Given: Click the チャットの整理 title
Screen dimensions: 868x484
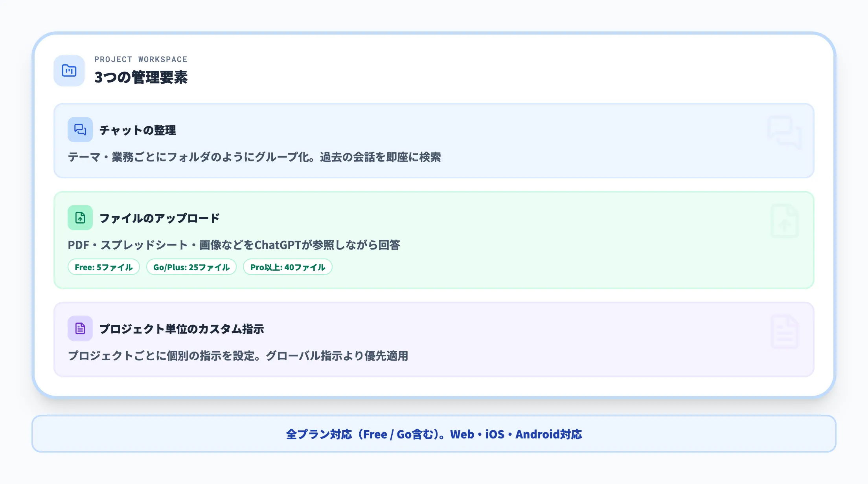Looking at the screenshot, I should (x=138, y=130).
